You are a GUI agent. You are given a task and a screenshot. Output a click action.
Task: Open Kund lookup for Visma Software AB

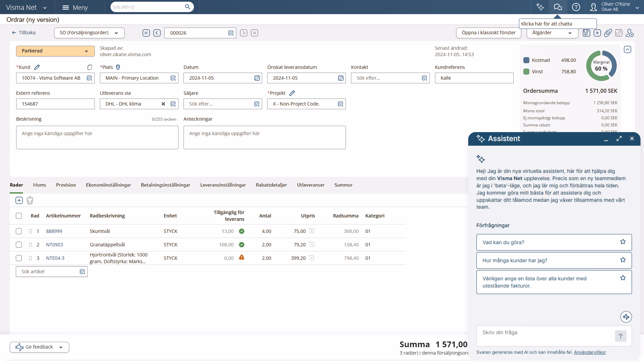pyautogui.click(x=89, y=78)
